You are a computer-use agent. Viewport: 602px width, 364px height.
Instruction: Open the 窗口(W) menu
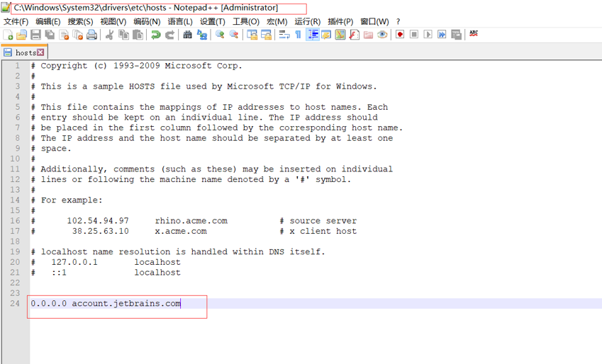[x=374, y=21]
